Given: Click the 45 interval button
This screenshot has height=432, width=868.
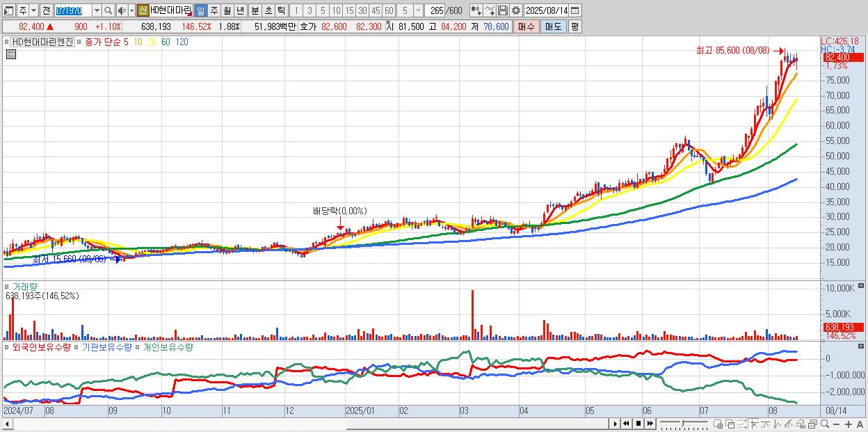Looking at the screenshot, I should pos(376,10).
